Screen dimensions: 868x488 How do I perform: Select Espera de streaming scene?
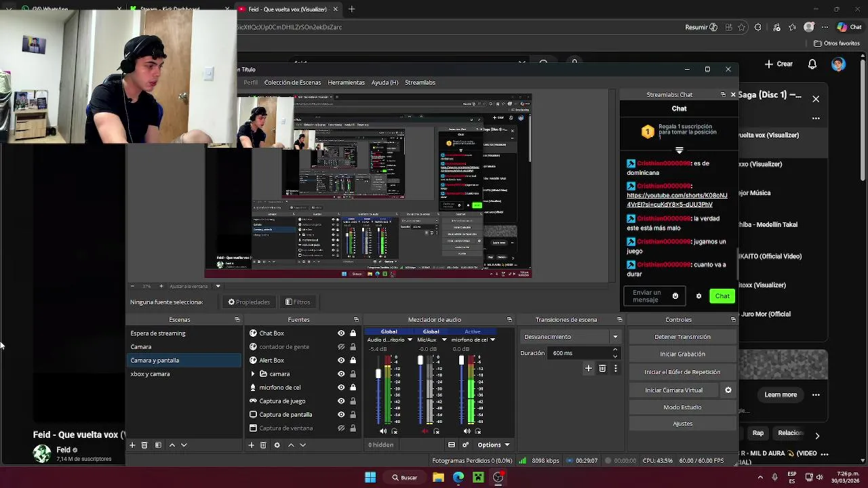coord(184,333)
